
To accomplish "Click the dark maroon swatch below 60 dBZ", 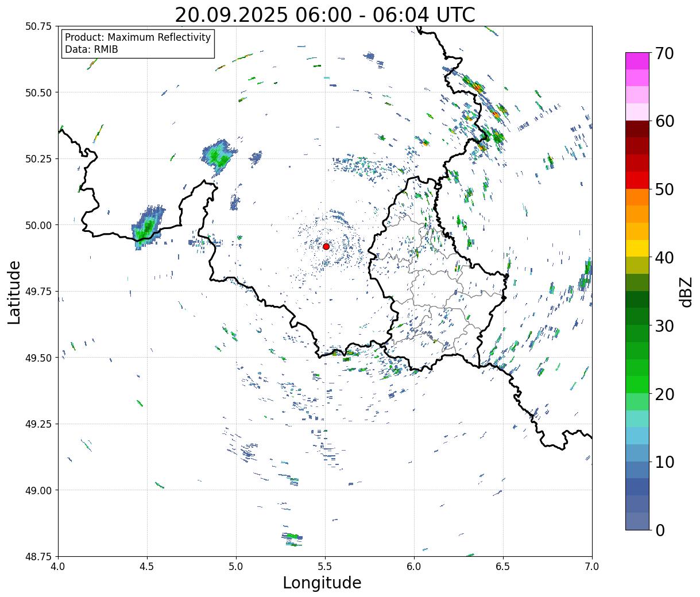I will [637, 129].
